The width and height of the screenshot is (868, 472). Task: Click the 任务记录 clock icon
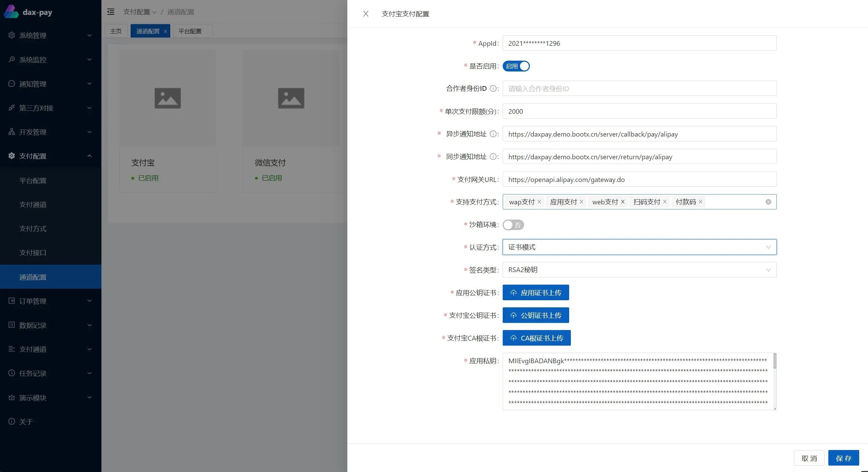coord(12,373)
